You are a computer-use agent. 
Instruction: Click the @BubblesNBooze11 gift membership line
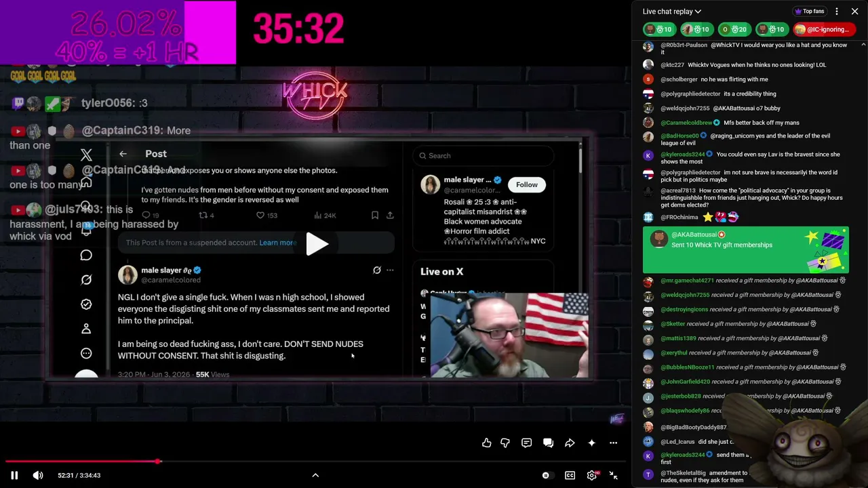point(746,367)
